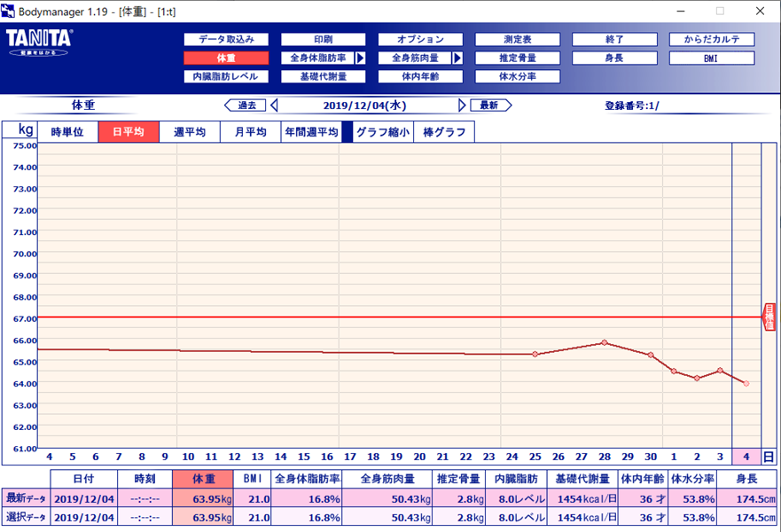Click the 体重 column header in data table
Image resolution: width=781 pixels, height=532 pixels.
(x=203, y=479)
